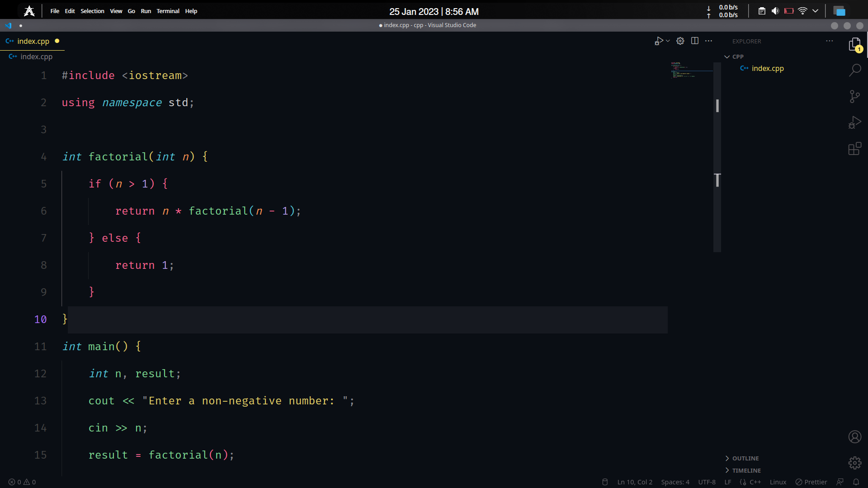868x488 pixels.
Task: Click the battery tray icon
Action: tap(789, 11)
